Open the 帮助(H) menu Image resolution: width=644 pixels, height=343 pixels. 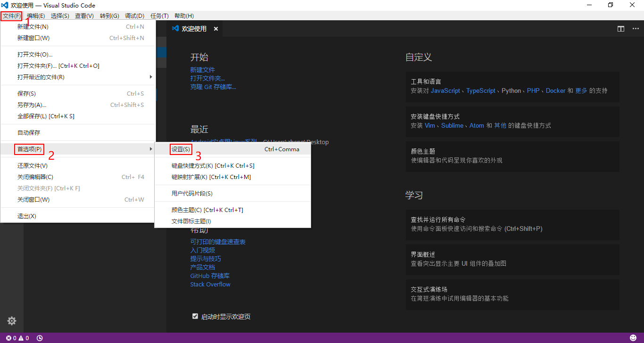coord(184,16)
